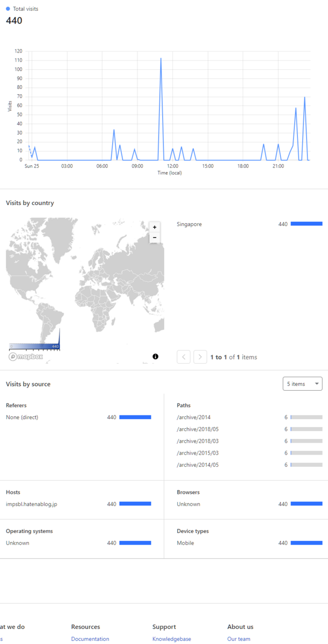Go to next page of country items
Image resolution: width=328 pixels, height=644 pixels.
click(x=200, y=357)
